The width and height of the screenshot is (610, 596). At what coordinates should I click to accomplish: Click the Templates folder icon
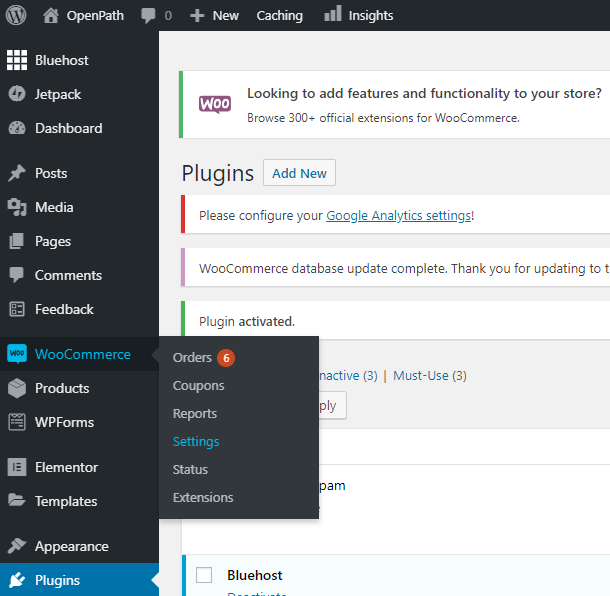[17, 500]
